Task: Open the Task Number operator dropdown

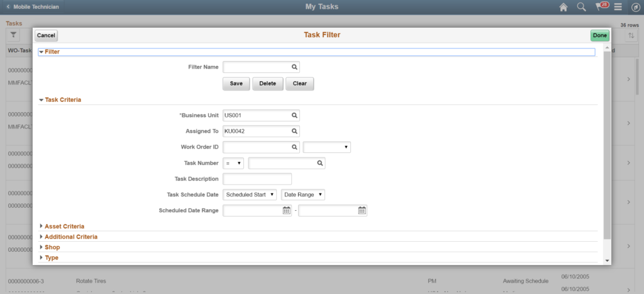Action: (x=233, y=164)
